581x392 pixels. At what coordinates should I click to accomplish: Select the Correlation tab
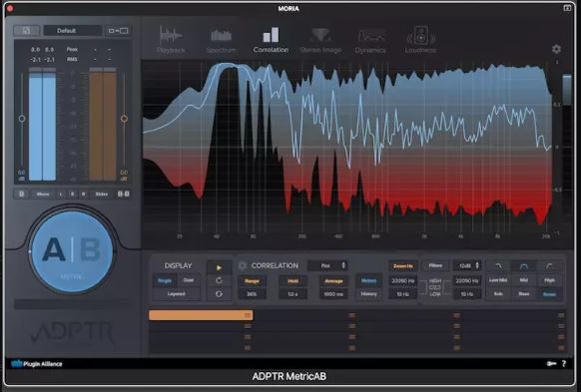point(271,40)
